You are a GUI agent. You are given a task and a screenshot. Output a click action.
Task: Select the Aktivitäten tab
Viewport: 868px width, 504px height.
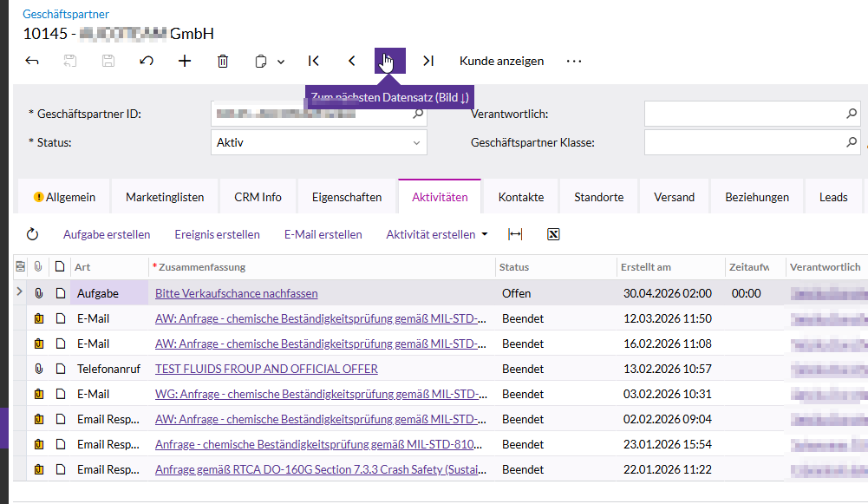pos(441,197)
